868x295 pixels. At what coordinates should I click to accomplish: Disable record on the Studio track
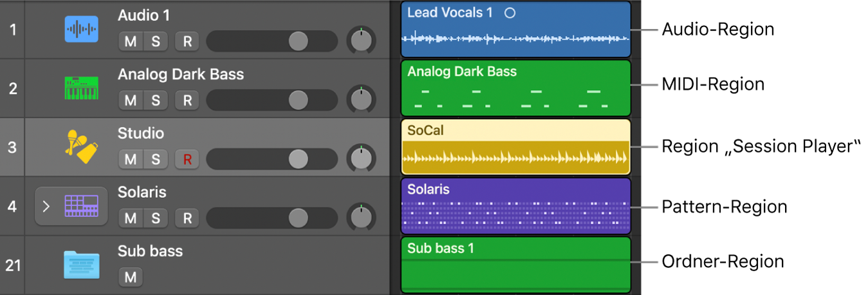pos(187,159)
